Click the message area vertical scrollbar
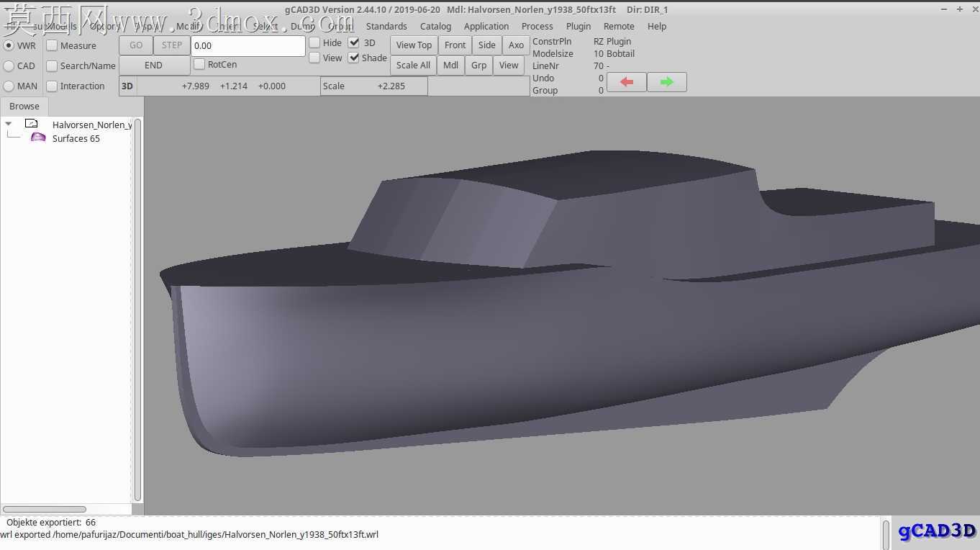This screenshot has width=980, height=550. (886, 534)
